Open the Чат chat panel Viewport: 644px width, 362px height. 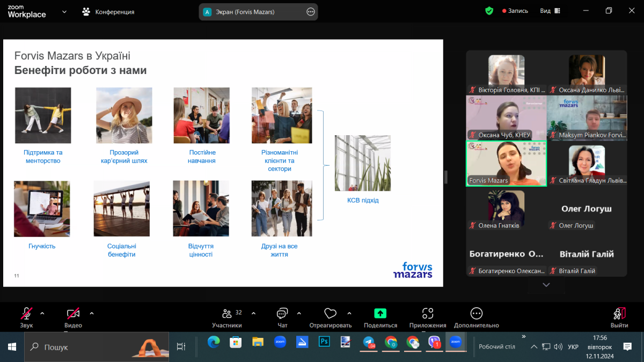[x=282, y=314]
